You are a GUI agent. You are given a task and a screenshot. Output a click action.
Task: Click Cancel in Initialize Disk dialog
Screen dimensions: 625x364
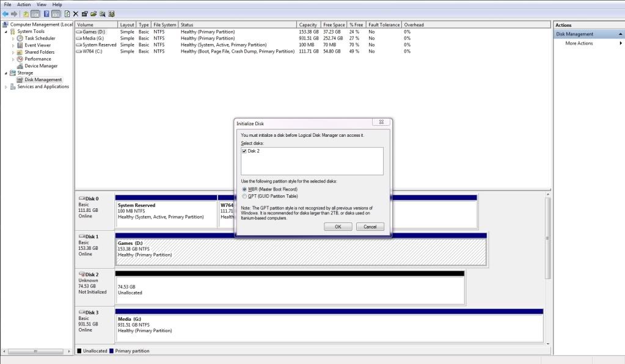(x=370, y=227)
